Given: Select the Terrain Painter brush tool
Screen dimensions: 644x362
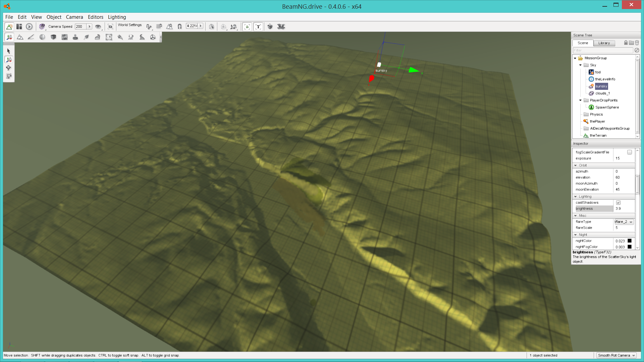Looking at the screenshot, I should coord(31,37).
